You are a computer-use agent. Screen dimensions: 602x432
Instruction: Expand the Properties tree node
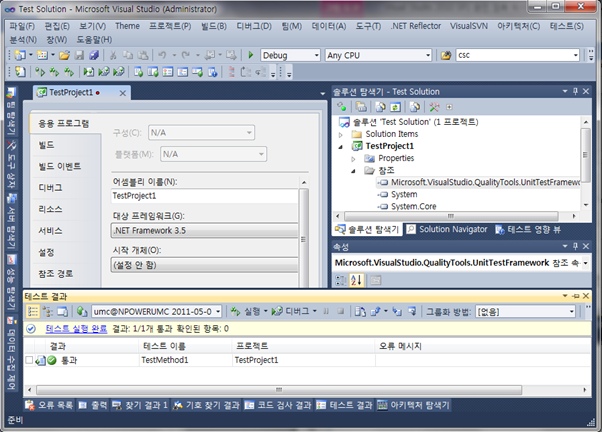point(353,159)
